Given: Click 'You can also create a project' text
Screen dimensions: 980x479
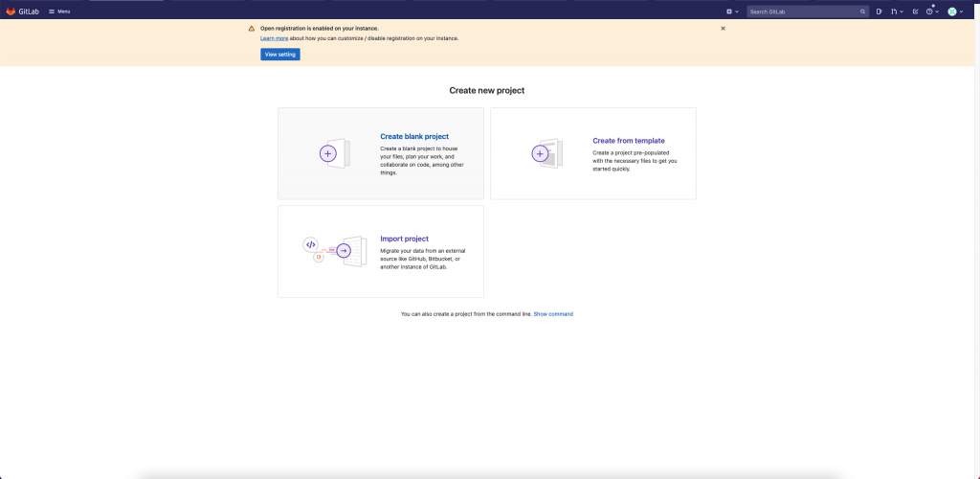Looking at the screenshot, I should (466, 314).
